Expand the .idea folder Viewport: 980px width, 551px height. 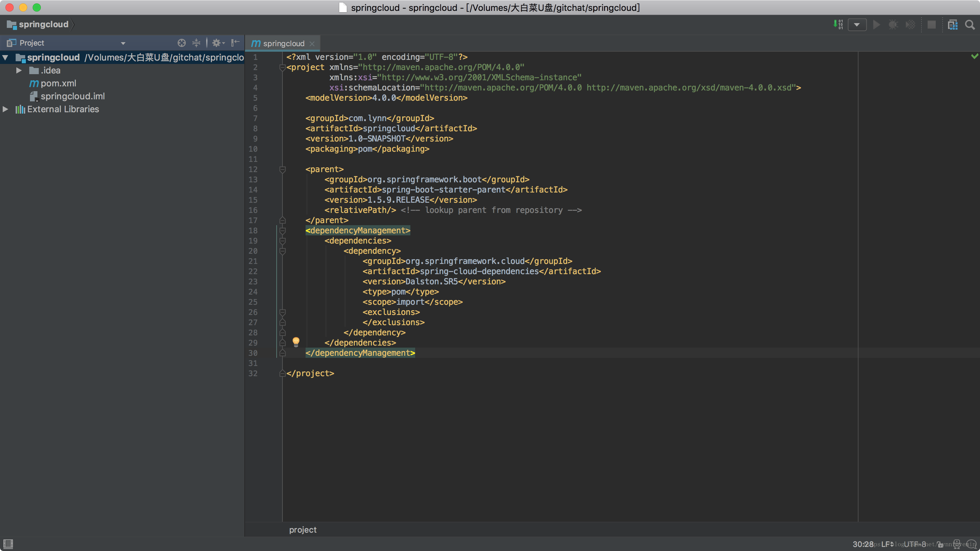[19, 70]
